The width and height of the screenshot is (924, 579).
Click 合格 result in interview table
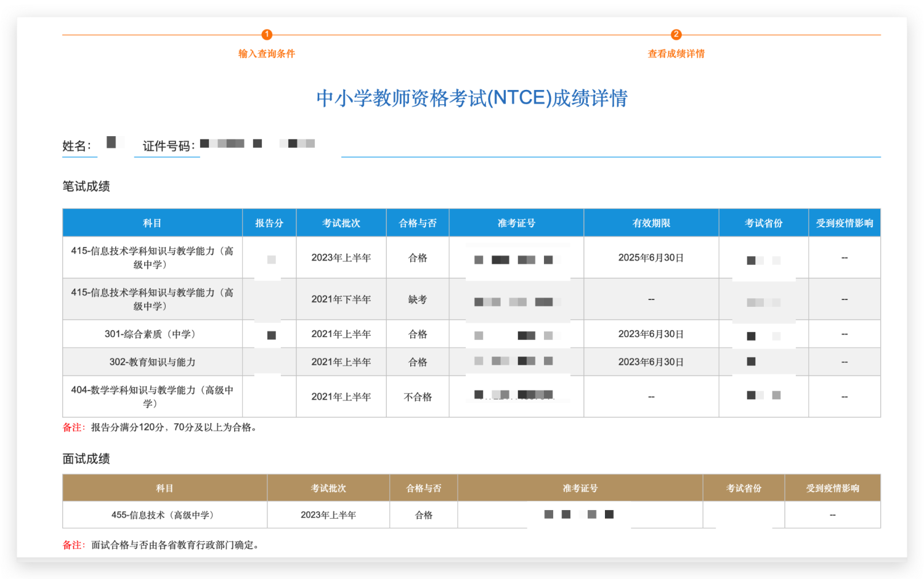coord(424,515)
